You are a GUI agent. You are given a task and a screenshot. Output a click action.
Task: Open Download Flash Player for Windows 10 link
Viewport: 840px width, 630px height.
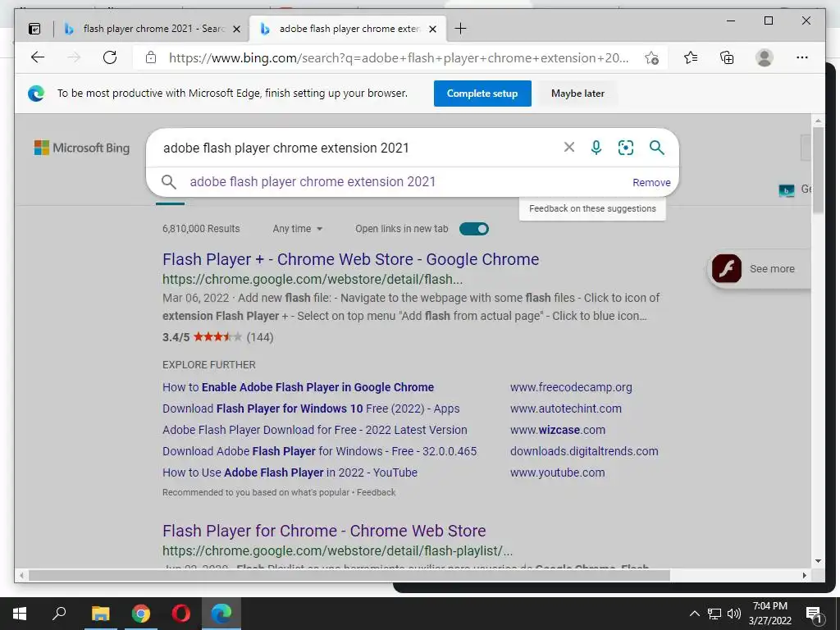tap(311, 409)
